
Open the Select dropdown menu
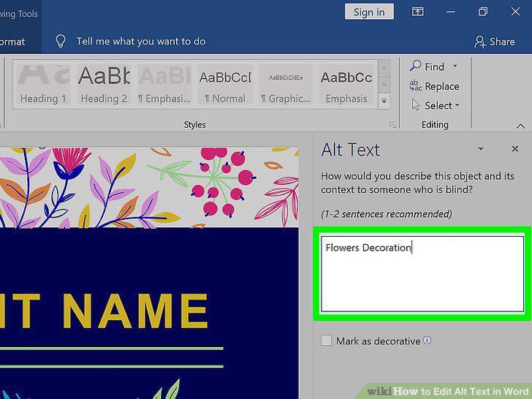click(x=457, y=105)
